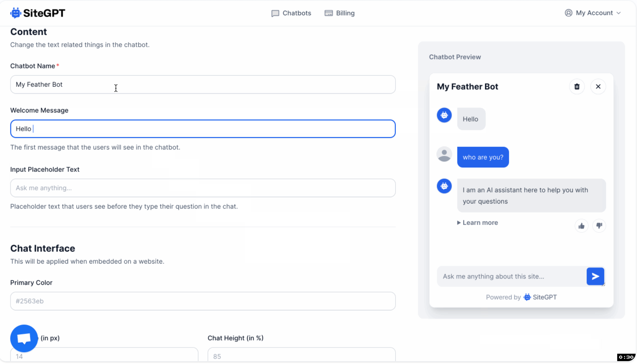Click the Chat Height percentage field
Screen dimensions: 637x364
click(x=301, y=356)
